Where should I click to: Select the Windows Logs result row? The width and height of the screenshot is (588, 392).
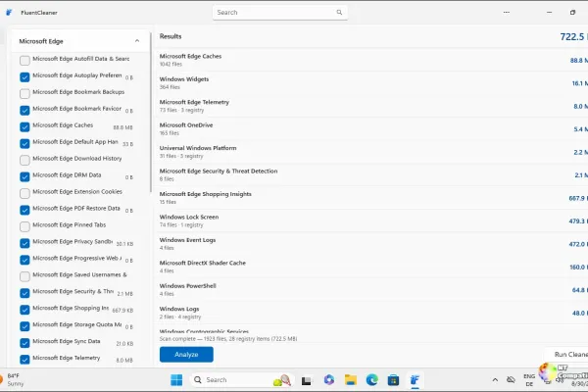pos(373,313)
